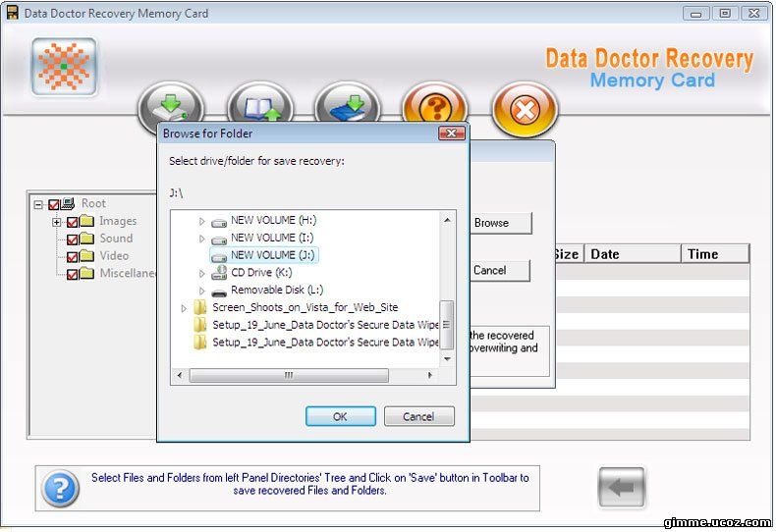Click the Sound folder icon in left tree
This screenshot has height=532, width=776.
[87, 239]
